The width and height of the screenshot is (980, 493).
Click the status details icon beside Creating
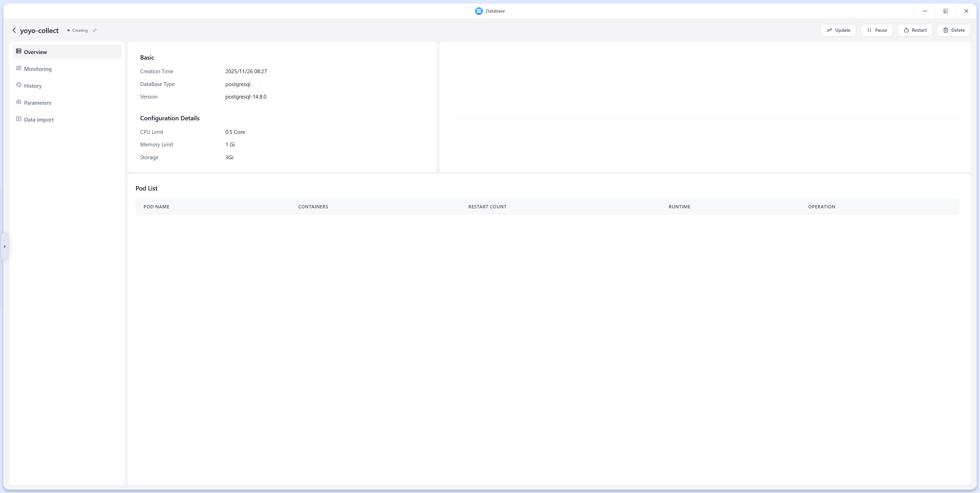click(x=95, y=30)
